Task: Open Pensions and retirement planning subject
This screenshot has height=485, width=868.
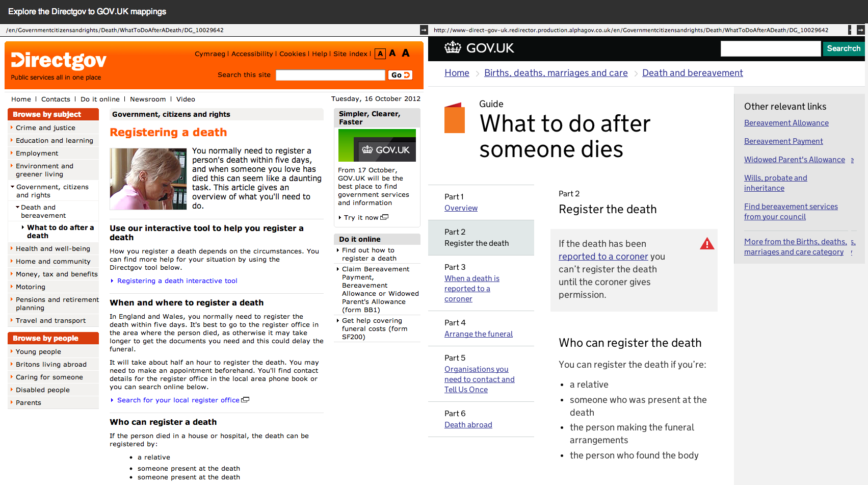Action: click(x=57, y=304)
